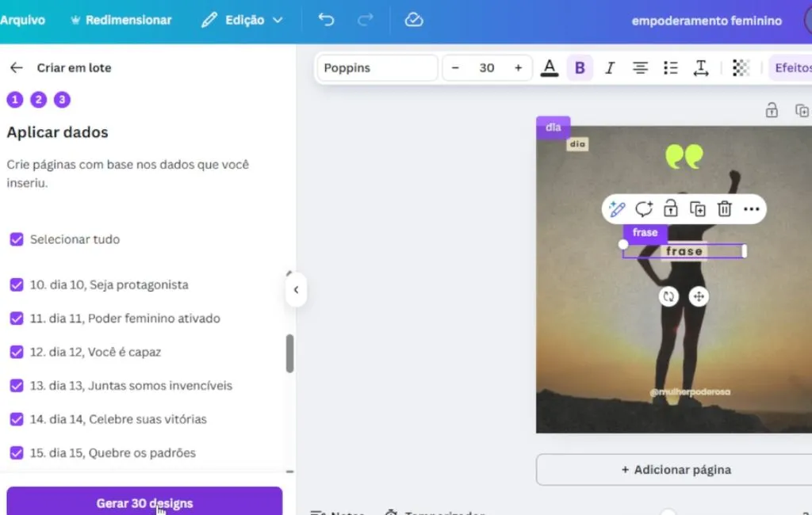Click the undo arrow icon
This screenshot has width=812, height=515.
[326, 21]
